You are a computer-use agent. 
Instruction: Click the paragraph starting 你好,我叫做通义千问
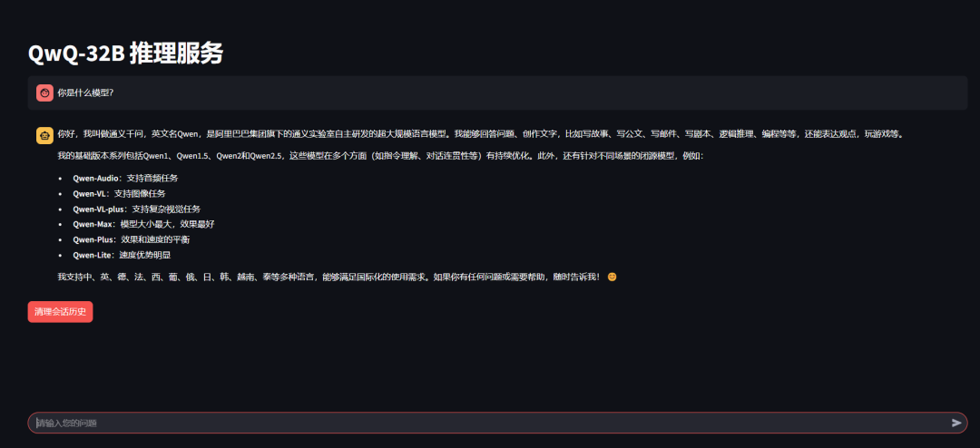[481, 133]
